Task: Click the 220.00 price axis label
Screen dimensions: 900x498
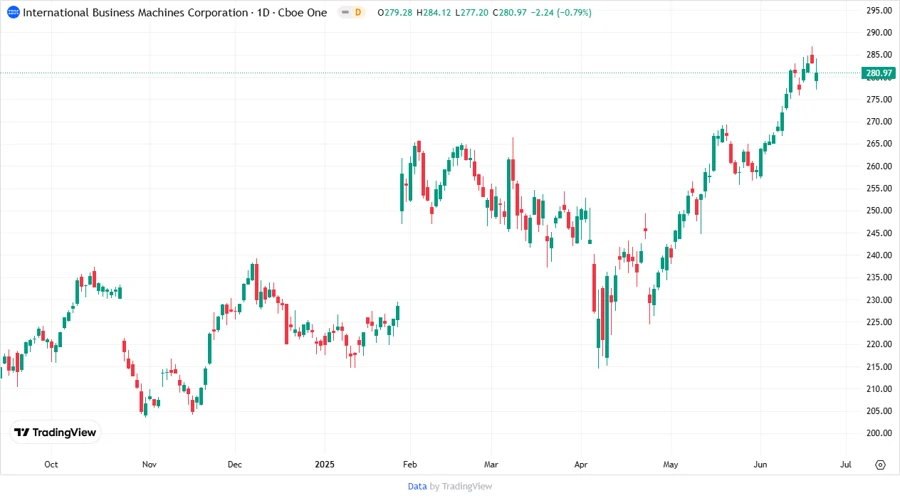Action: coord(879,344)
